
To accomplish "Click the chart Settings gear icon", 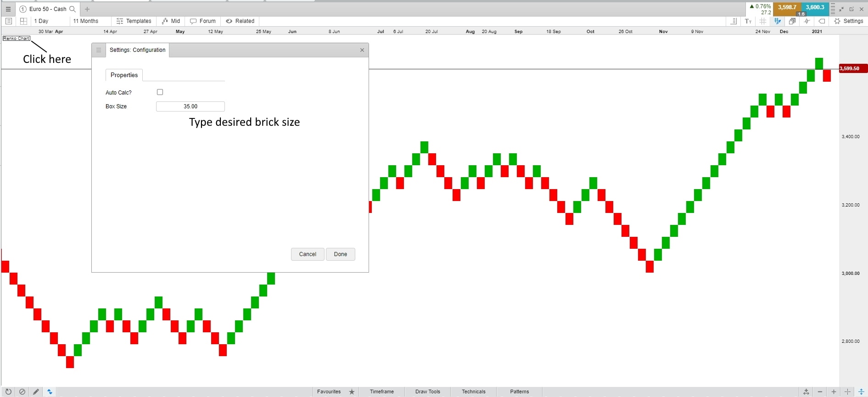I will point(837,21).
